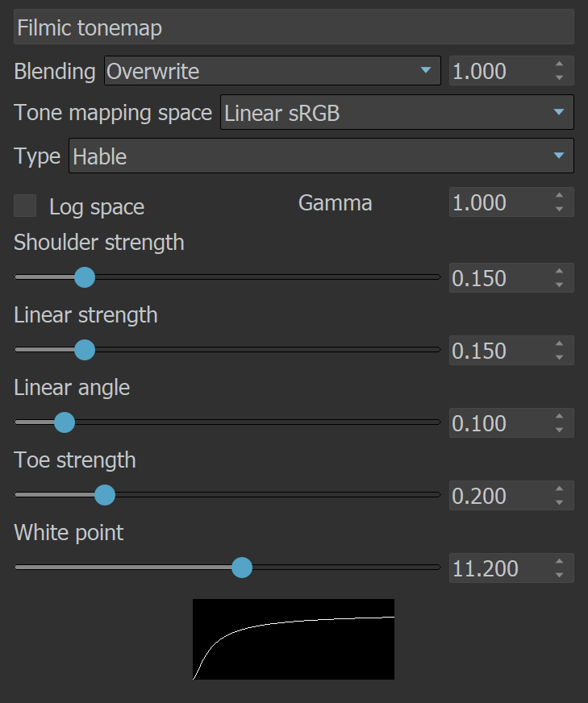Click the White point slider handle
The height and width of the screenshot is (703, 588).
click(242, 568)
